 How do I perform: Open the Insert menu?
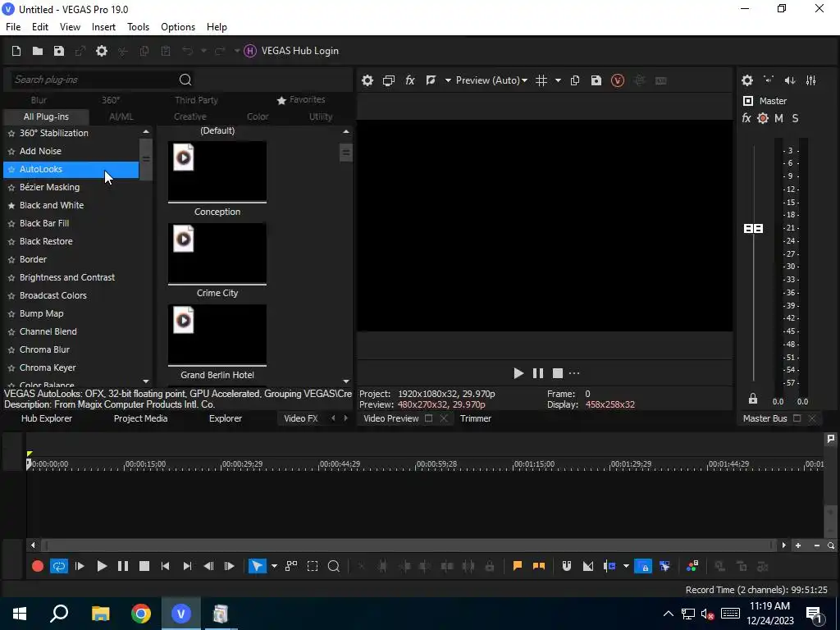click(x=103, y=27)
